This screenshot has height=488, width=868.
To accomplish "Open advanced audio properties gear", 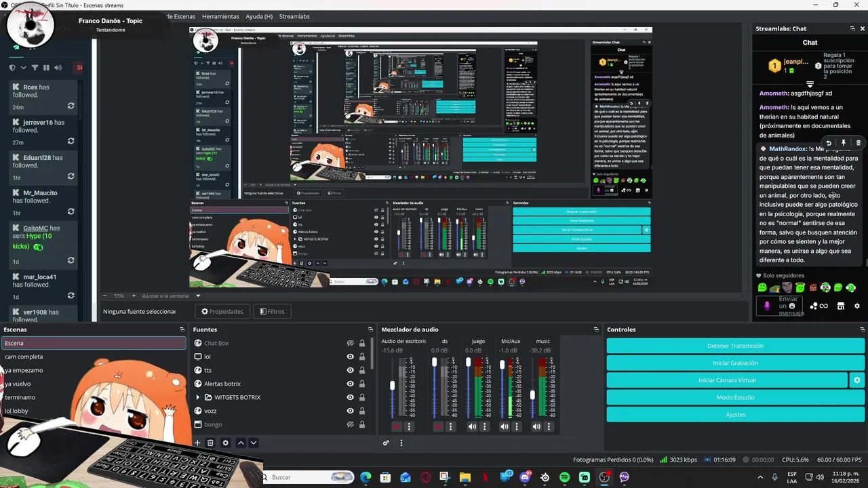I will pyautogui.click(x=386, y=443).
